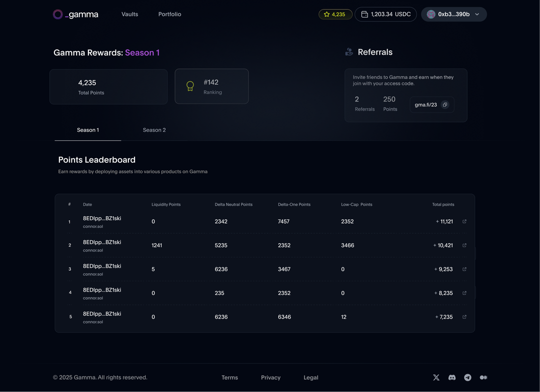Click the #142 Ranking card
Image resolution: width=540 pixels, height=392 pixels.
point(212,86)
